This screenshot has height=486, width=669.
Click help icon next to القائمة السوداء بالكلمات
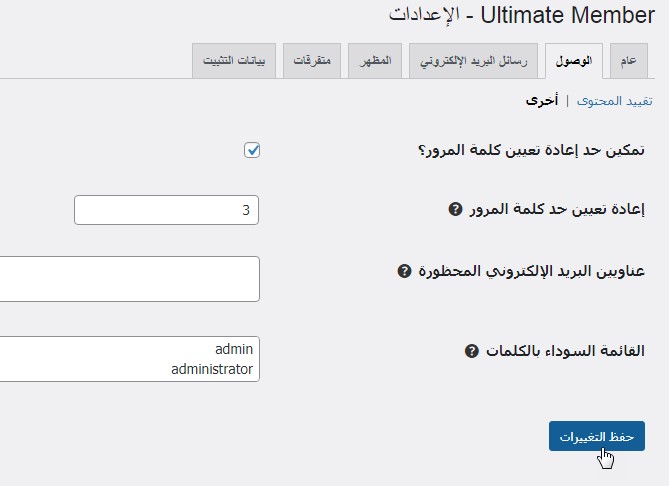[x=471, y=352]
